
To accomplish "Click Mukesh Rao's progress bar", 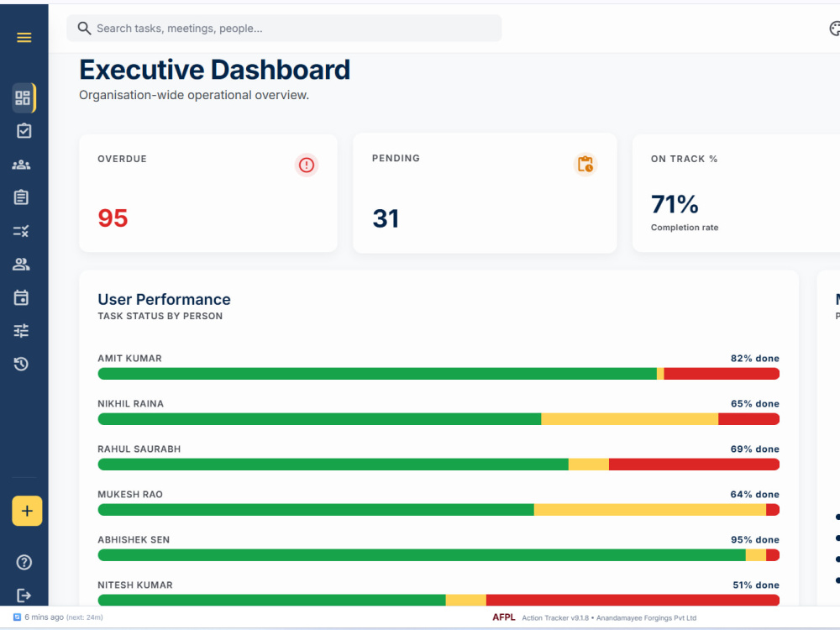I will click(x=438, y=510).
